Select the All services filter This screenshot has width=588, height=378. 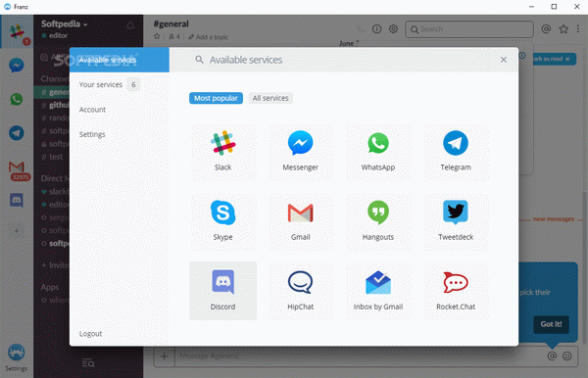270,98
